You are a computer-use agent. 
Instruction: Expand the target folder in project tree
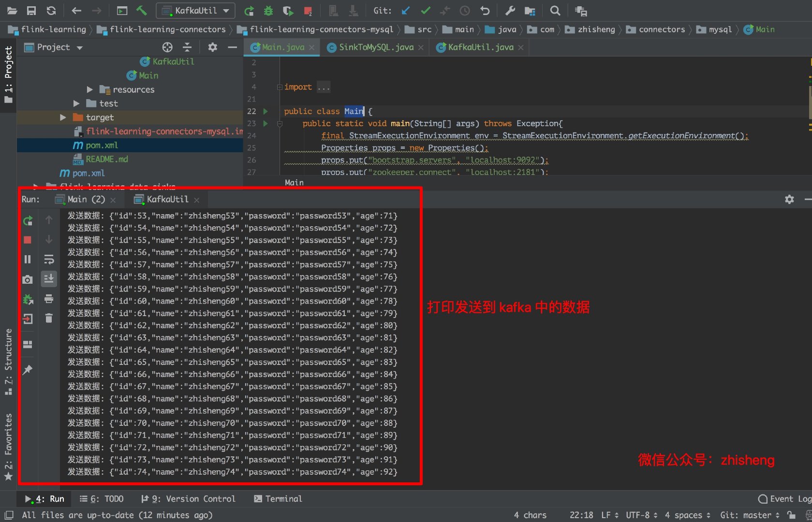click(x=63, y=117)
